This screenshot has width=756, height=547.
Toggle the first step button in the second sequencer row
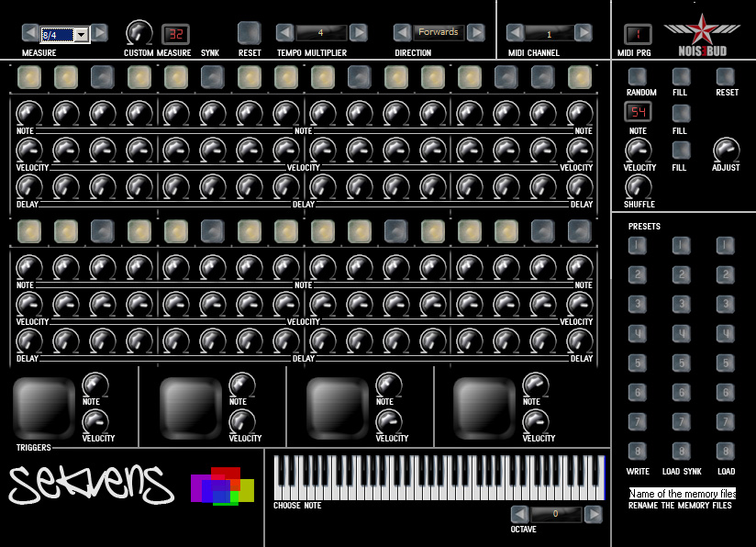pos(29,231)
